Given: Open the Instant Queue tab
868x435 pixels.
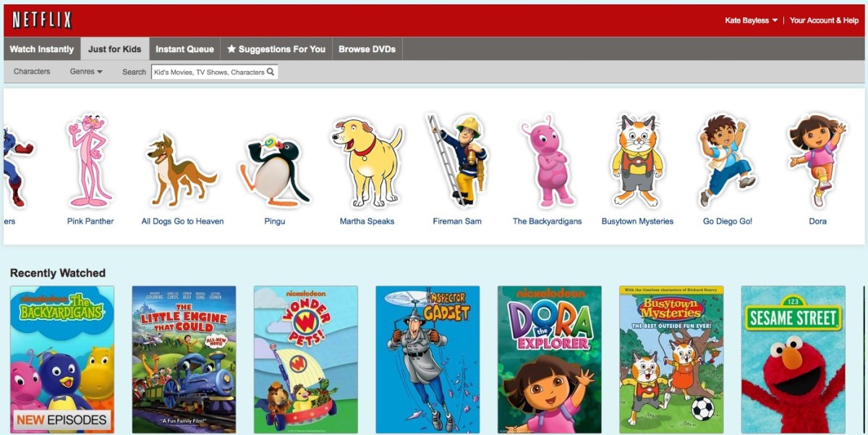Looking at the screenshot, I should (184, 49).
